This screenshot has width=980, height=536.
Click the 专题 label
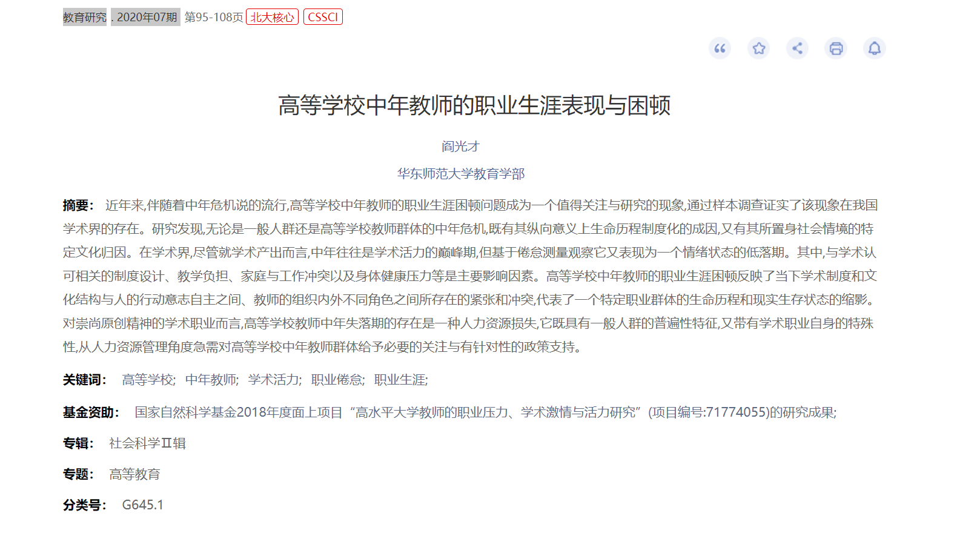pyautogui.click(x=78, y=474)
